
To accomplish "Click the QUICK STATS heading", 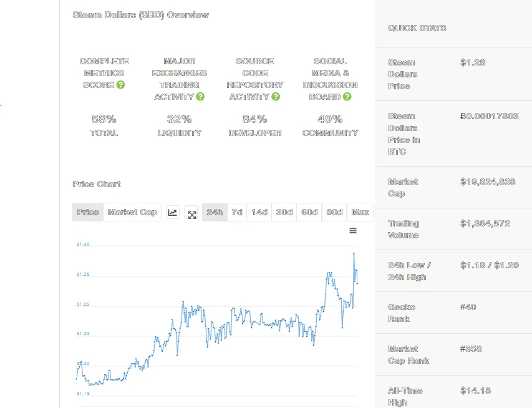I will click(x=417, y=28).
